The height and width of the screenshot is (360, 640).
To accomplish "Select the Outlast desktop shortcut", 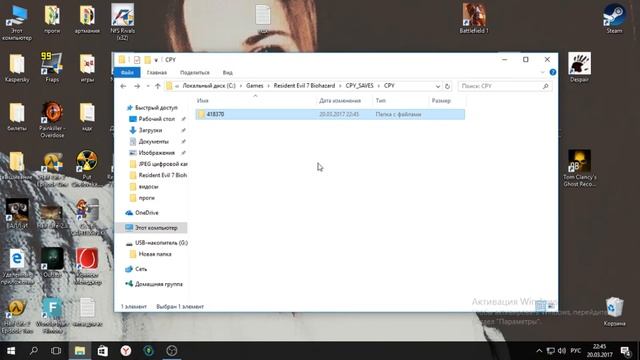I will (52, 262).
